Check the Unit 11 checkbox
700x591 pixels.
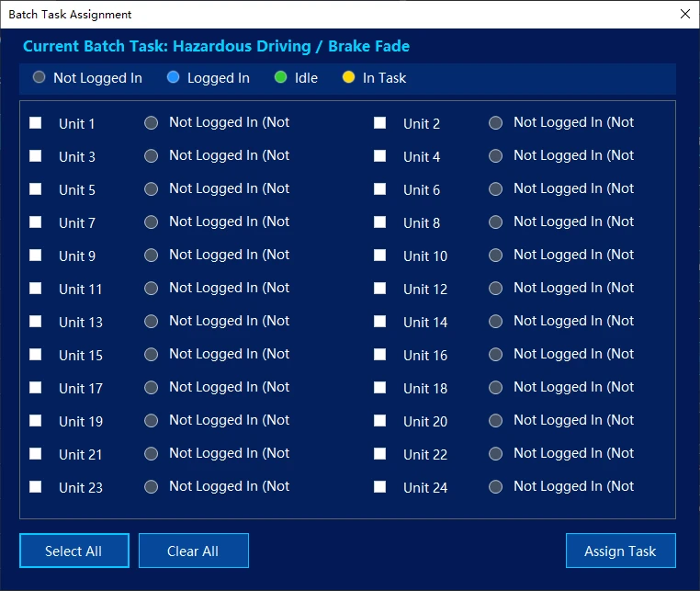click(35, 288)
